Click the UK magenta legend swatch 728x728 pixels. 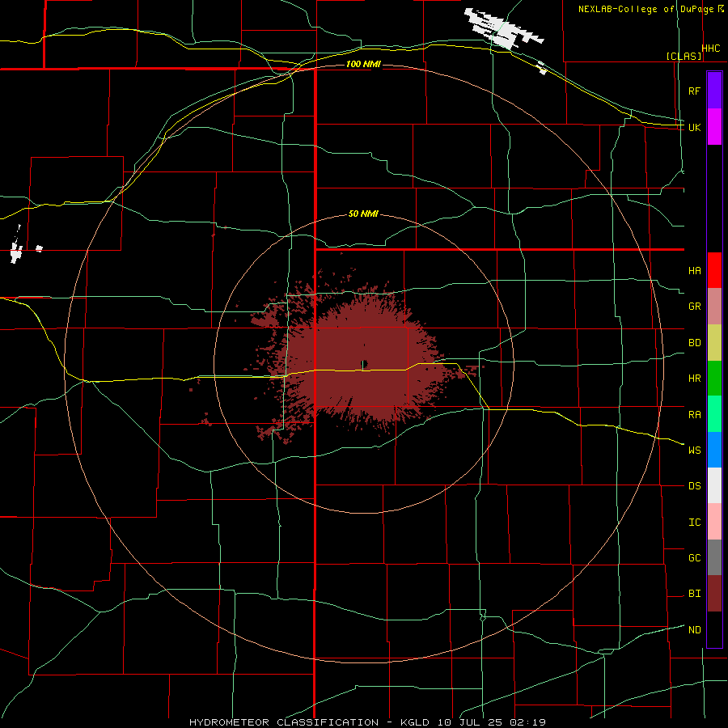click(714, 127)
